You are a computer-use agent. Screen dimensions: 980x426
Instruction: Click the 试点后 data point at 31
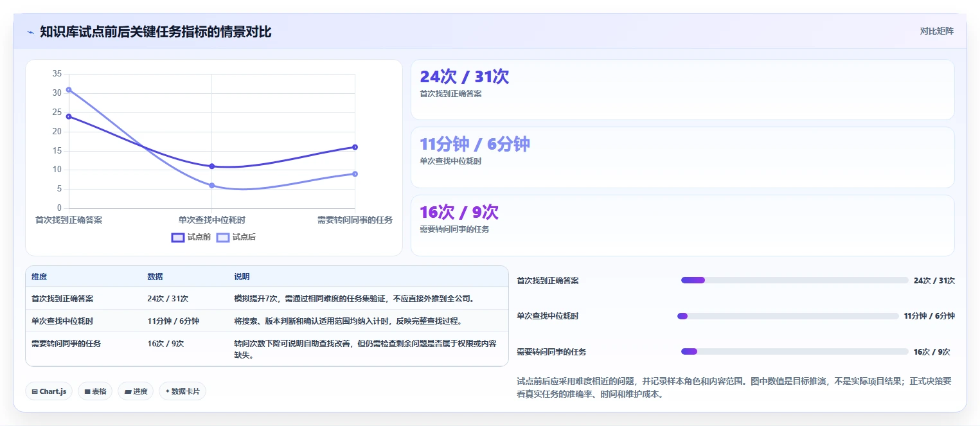click(69, 90)
